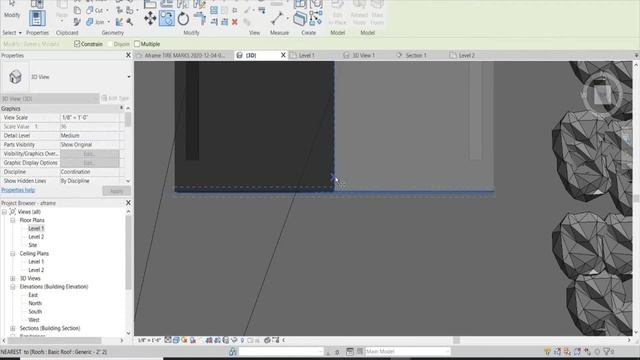Open the 3D View {3D} instance dropdown
This screenshot has width=640, height=360.
click(96, 98)
